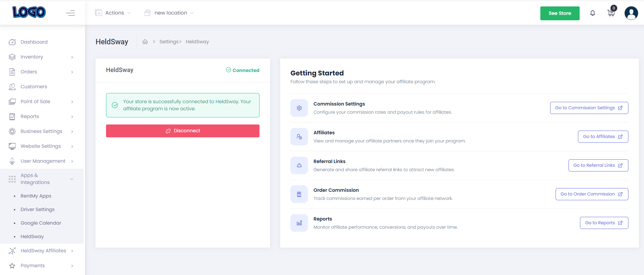Click the HeldSway Affiliates network icon
Image resolution: width=644 pixels, height=275 pixels.
(x=12, y=251)
